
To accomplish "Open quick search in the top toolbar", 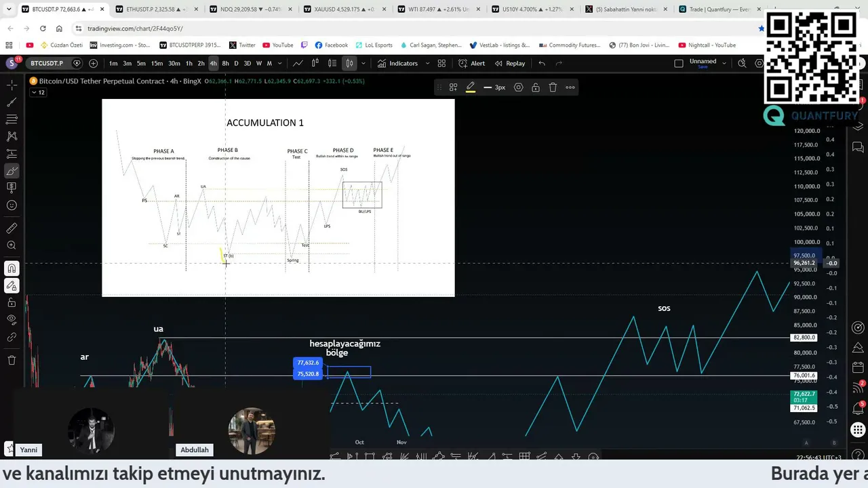I will pos(742,63).
